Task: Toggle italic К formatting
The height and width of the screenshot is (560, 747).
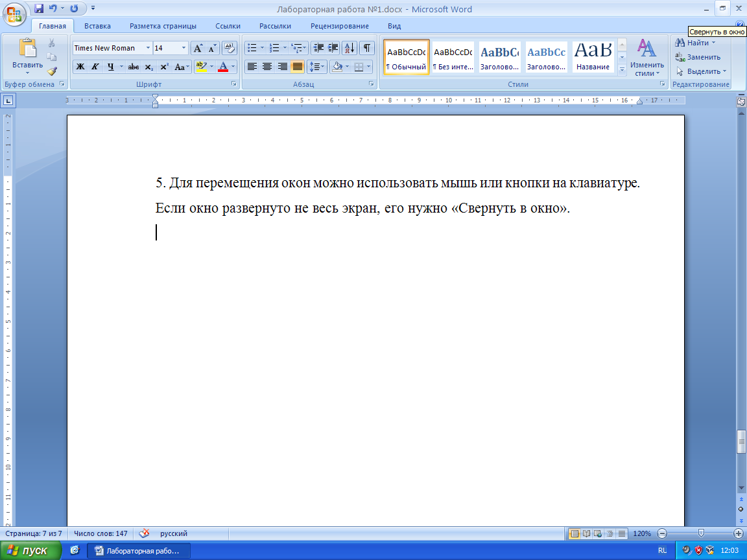Action: pos(95,67)
